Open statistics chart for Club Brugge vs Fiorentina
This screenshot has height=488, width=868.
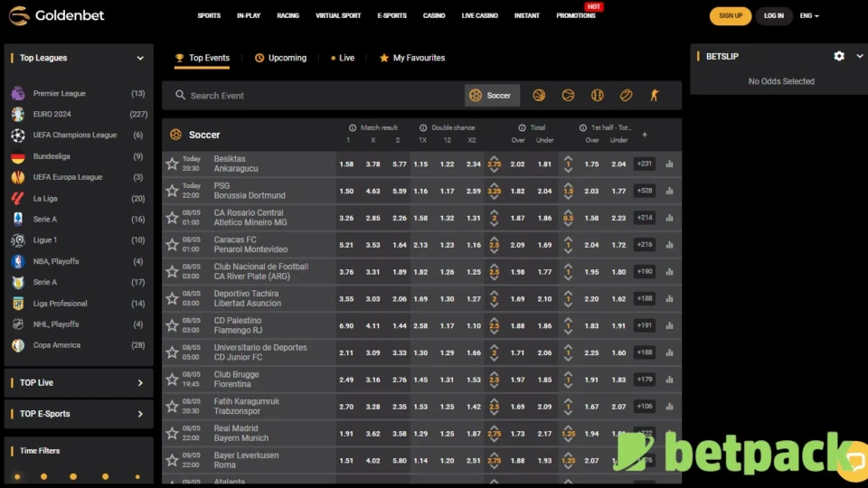[669, 380]
